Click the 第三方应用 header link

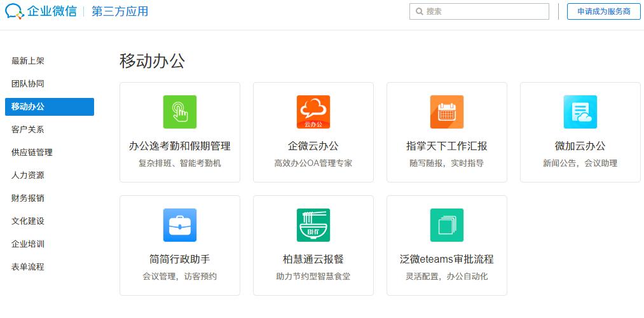coord(120,11)
